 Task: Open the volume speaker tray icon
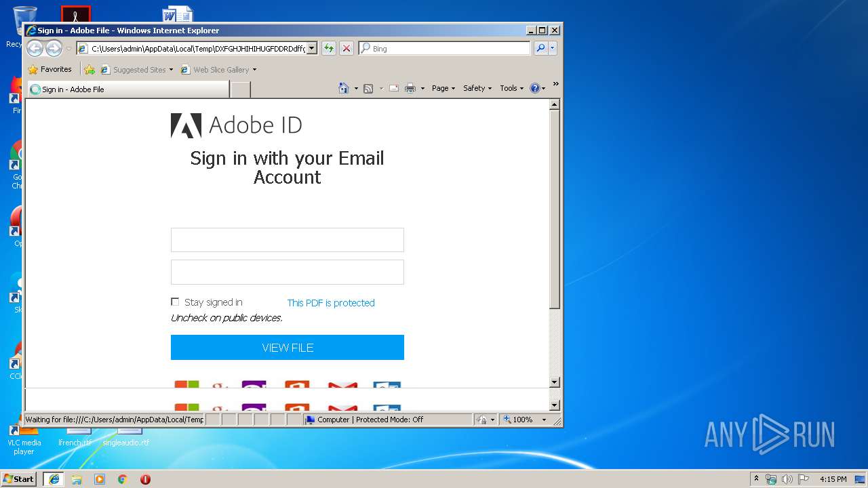click(x=787, y=479)
